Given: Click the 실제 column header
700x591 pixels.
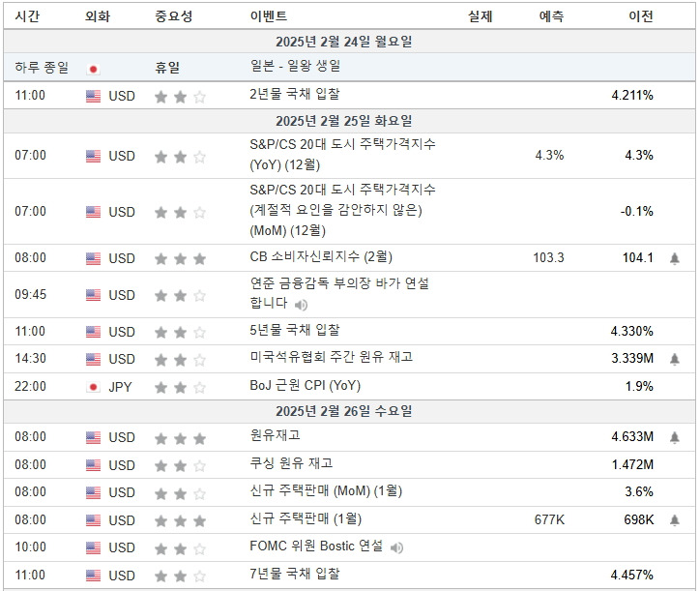Looking at the screenshot, I should (x=480, y=16).
